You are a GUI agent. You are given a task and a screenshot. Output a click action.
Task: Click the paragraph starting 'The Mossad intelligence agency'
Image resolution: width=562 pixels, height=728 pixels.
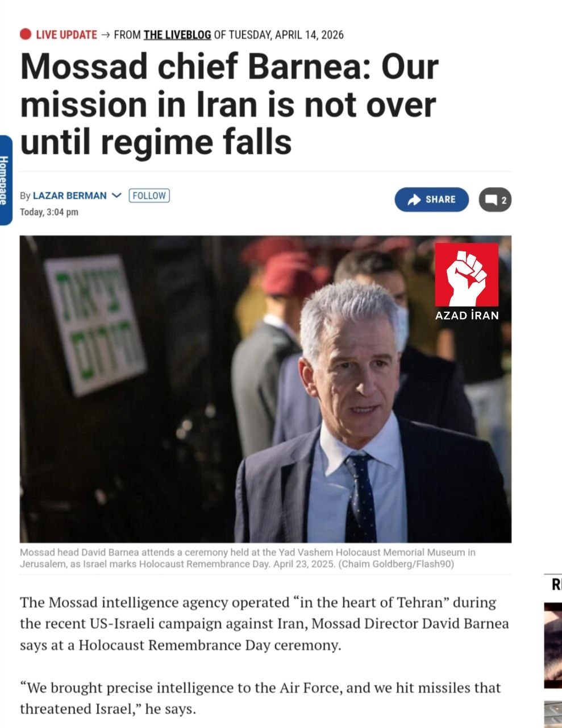[264, 624]
